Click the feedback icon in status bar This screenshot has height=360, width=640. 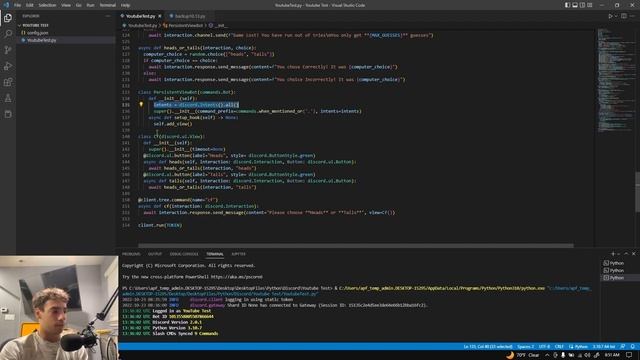[623, 347]
